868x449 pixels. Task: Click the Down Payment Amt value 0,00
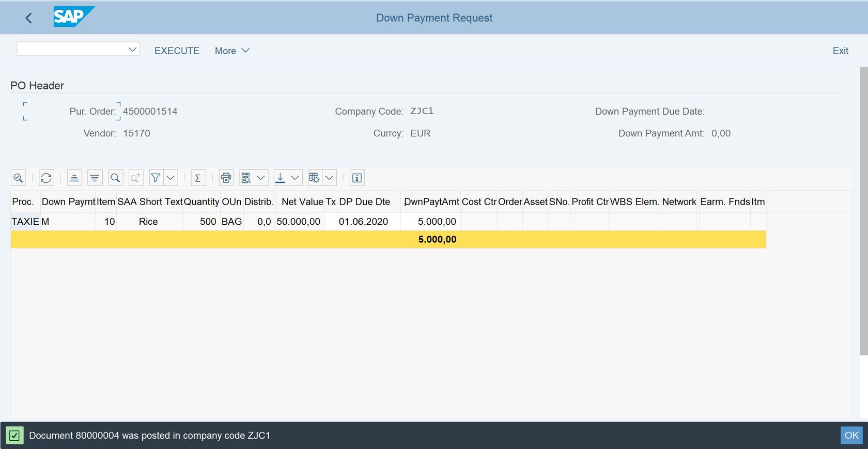pyautogui.click(x=721, y=133)
